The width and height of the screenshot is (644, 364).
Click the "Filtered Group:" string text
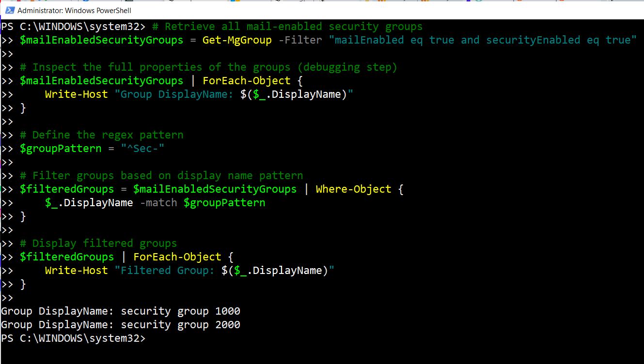(165, 271)
